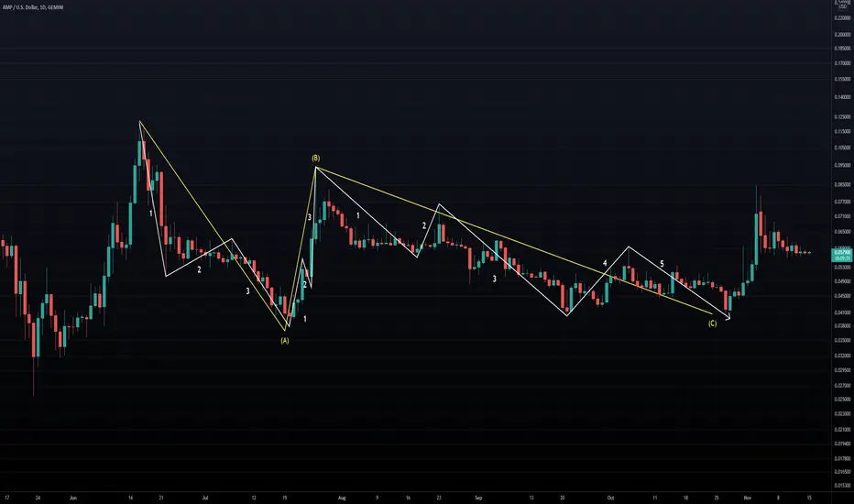Click the 0.105000 price axis label
The image size is (854, 504).
coord(843,148)
